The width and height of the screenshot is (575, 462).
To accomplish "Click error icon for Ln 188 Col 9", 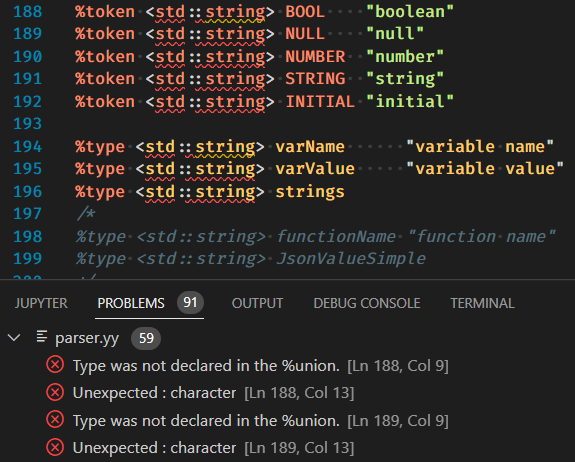I will point(55,365).
